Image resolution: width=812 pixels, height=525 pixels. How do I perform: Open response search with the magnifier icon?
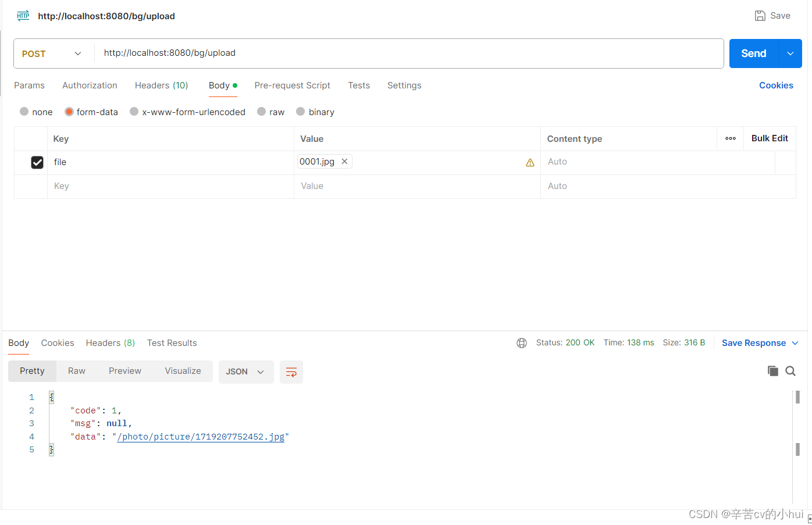tap(790, 370)
